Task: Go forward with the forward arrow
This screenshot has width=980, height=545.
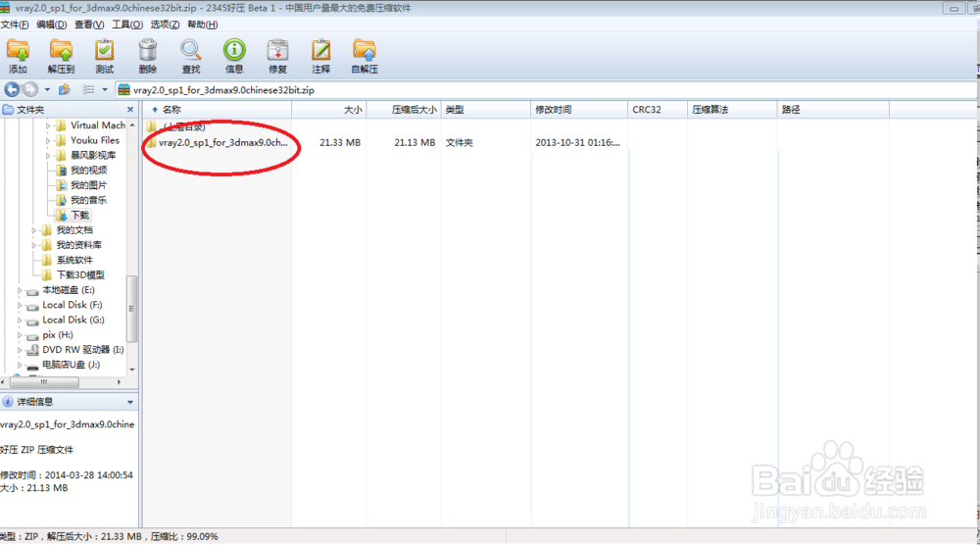Action: 29,89
